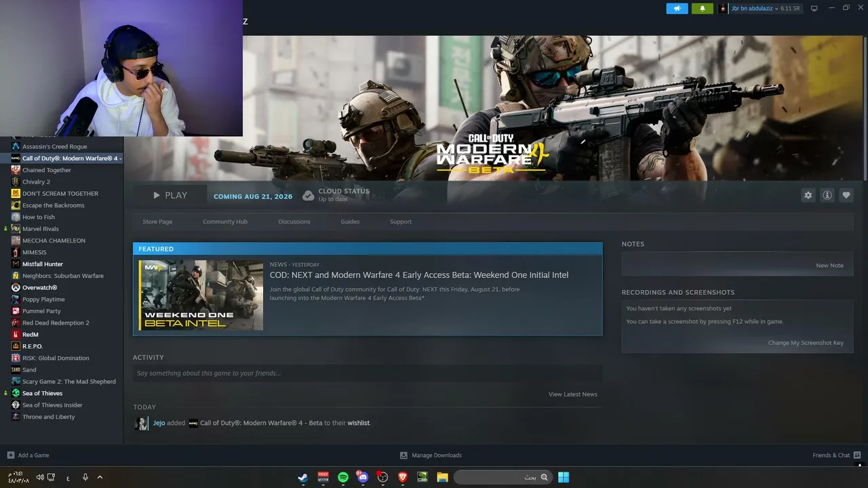The width and height of the screenshot is (868, 488).
Task: Open File Explorer from the taskbar
Action: pyautogui.click(x=442, y=477)
